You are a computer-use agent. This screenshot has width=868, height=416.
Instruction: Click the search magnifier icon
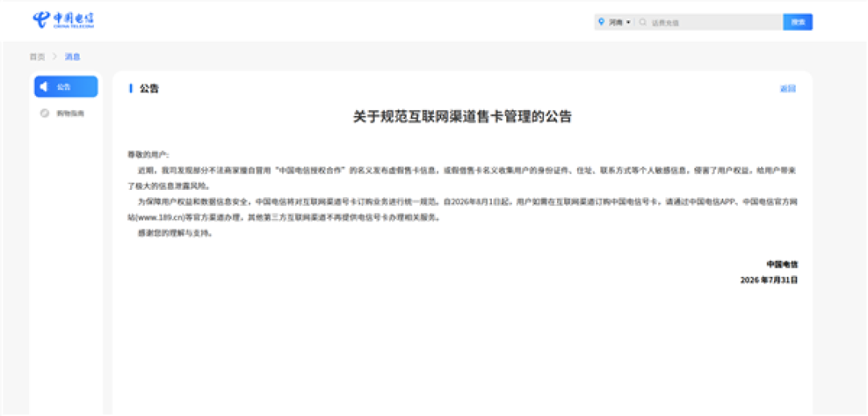[643, 23]
